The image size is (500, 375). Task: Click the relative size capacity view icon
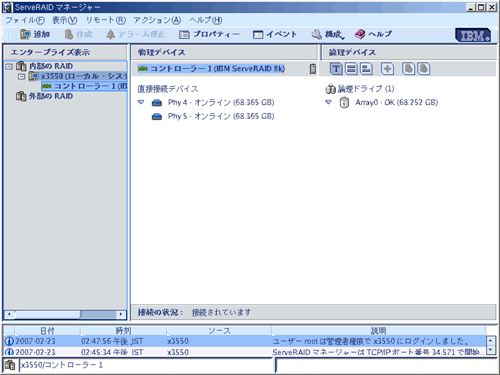pos(366,69)
